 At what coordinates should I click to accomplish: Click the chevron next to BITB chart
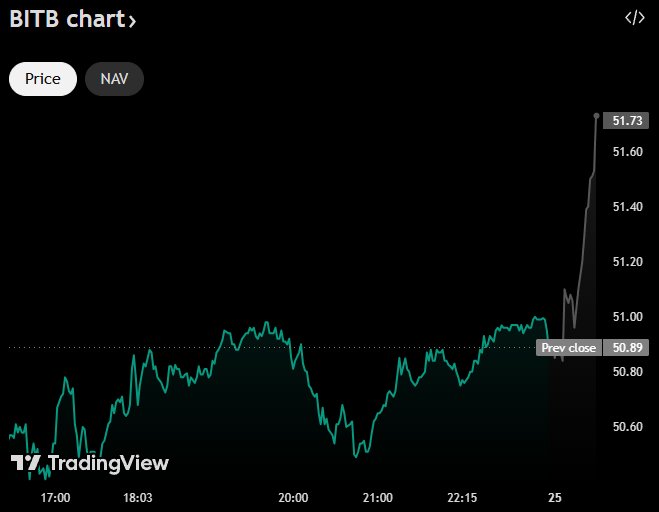point(133,21)
